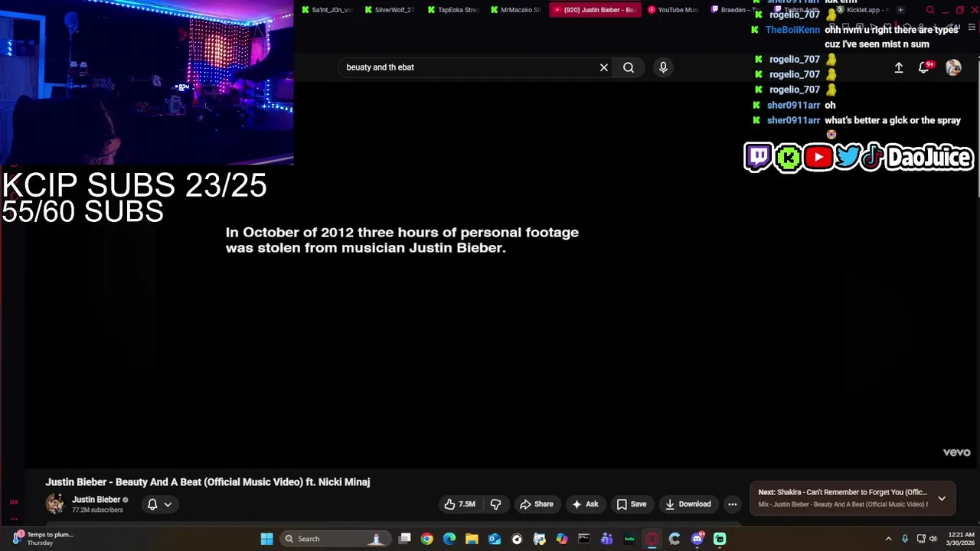This screenshot has height=551, width=980.
Task: Open the YouTube create/upload icon
Action: click(x=899, y=67)
